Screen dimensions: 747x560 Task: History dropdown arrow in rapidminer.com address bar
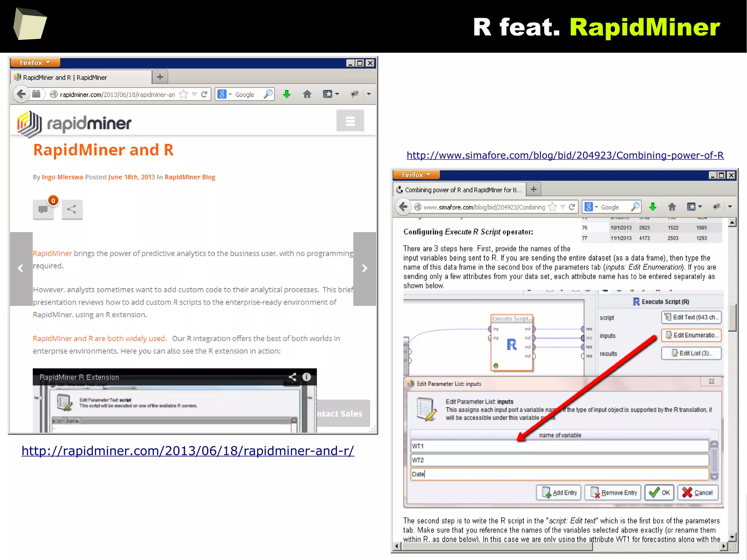point(194,94)
